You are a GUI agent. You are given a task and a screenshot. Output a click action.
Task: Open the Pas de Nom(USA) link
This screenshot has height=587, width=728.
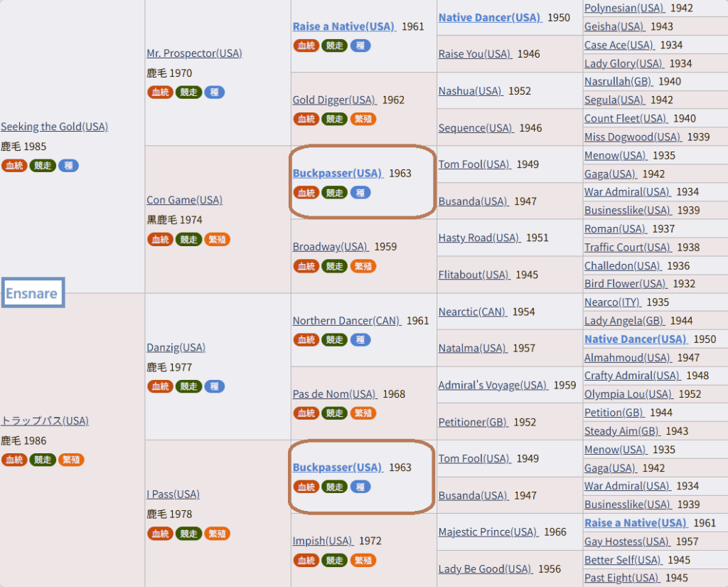335,393
